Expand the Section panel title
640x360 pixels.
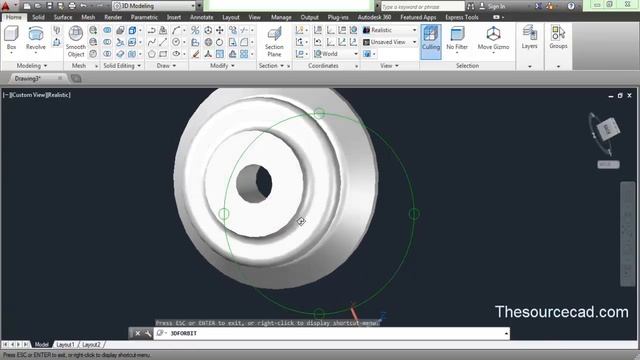point(271,66)
